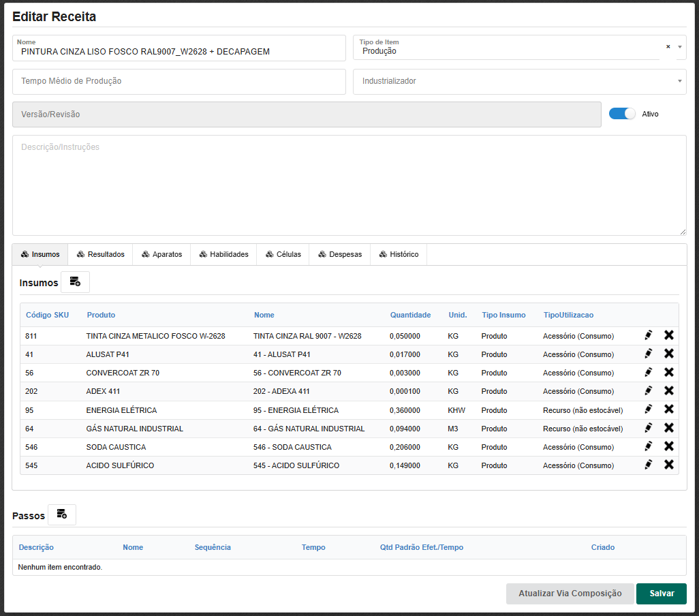Click add button next to Passos heading
The image size is (699, 616).
(62, 514)
